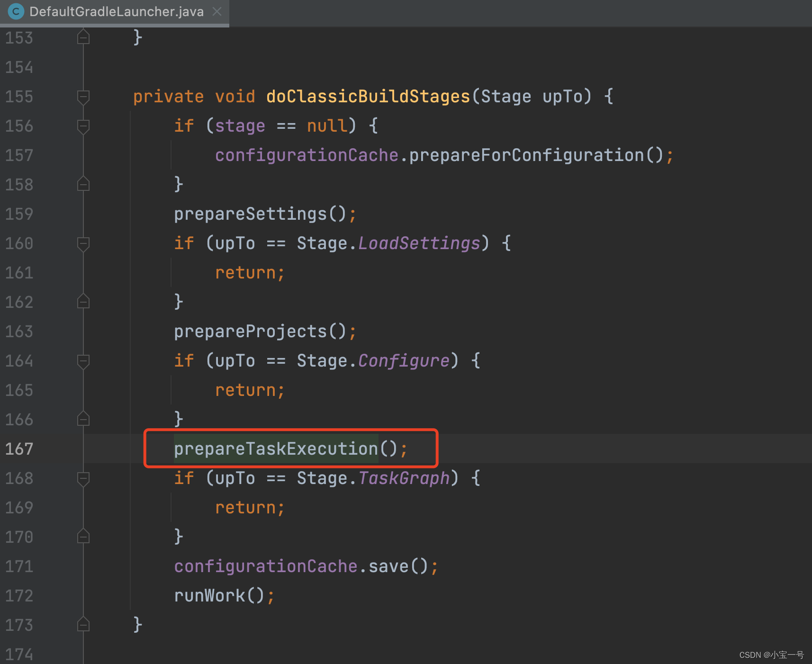Click the void keyword on line 155

tap(235, 96)
